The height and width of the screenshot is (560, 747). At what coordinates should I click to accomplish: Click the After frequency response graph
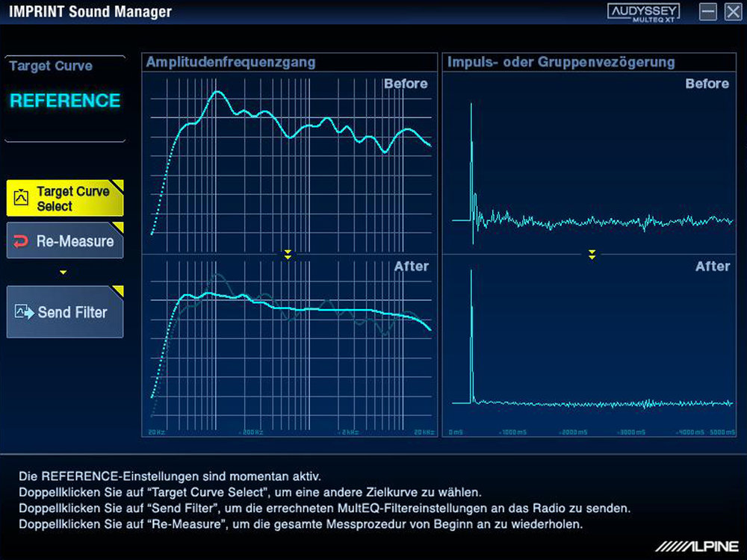[x=289, y=343]
